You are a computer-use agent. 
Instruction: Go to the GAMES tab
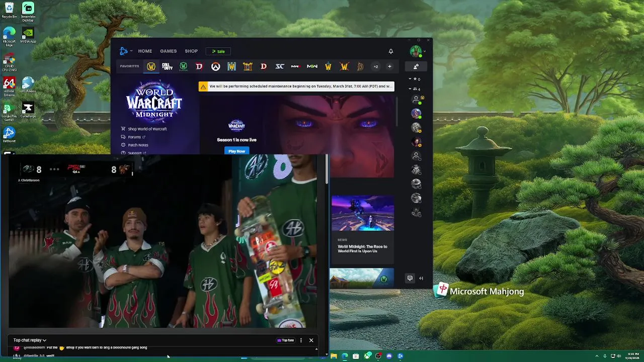168,51
